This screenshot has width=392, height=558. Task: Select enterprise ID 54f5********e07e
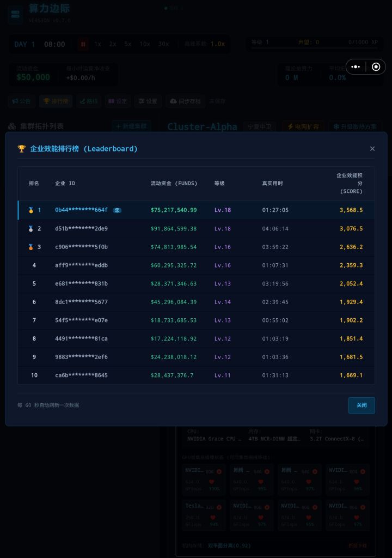point(81,320)
